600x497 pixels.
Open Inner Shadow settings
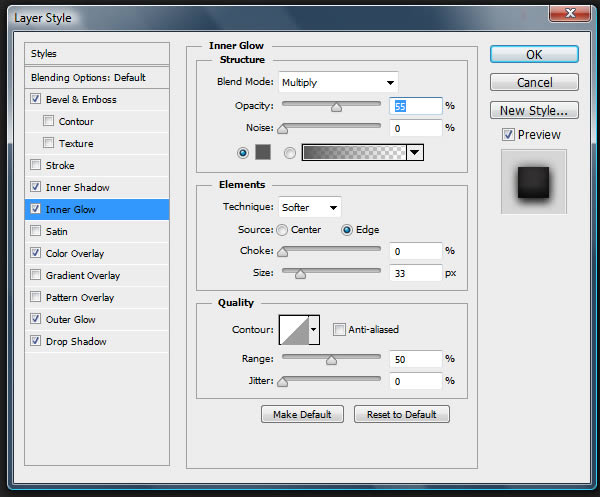click(78, 187)
